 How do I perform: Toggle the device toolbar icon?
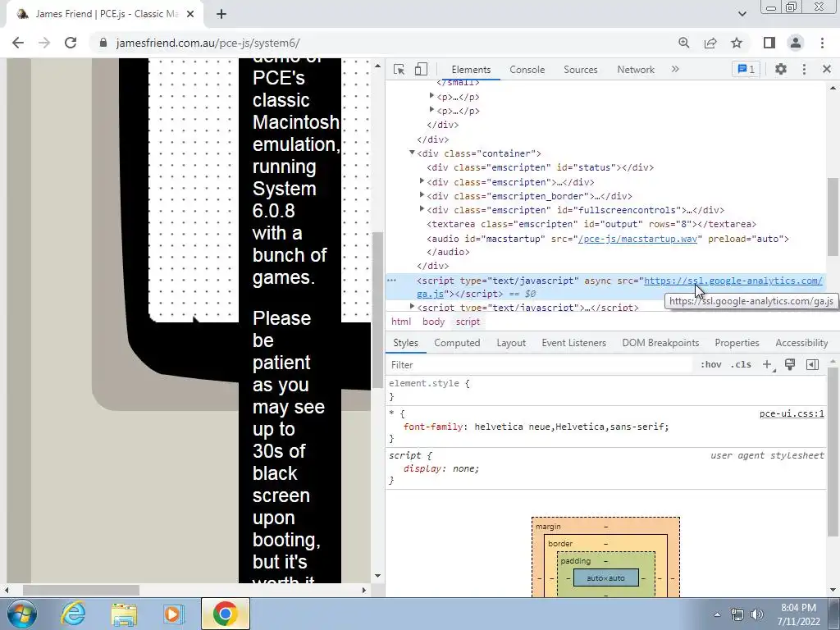(421, 70)
